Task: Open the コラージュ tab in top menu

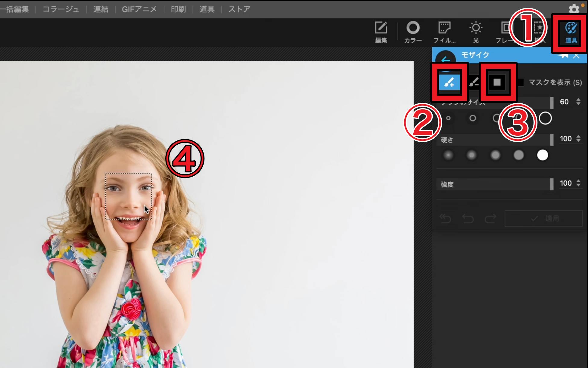Action: coord(61,9)
